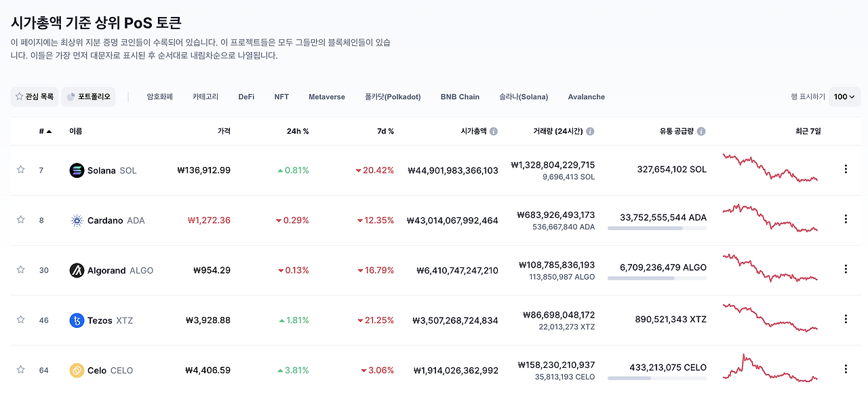
Task: Star the Solana row to watchlist
Action: (x=20, y=170)
